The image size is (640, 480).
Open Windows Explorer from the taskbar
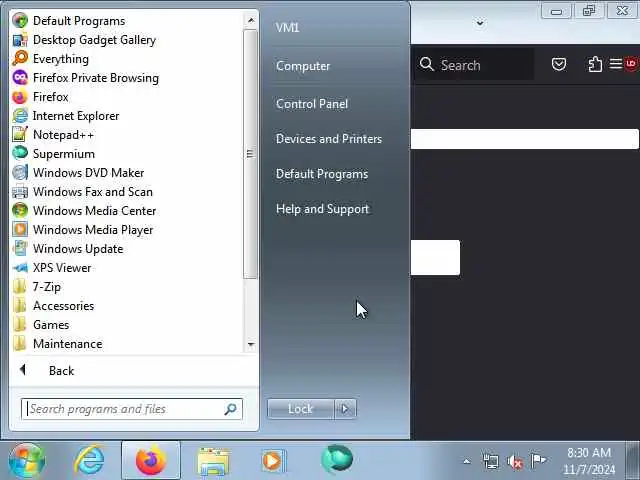213,461
